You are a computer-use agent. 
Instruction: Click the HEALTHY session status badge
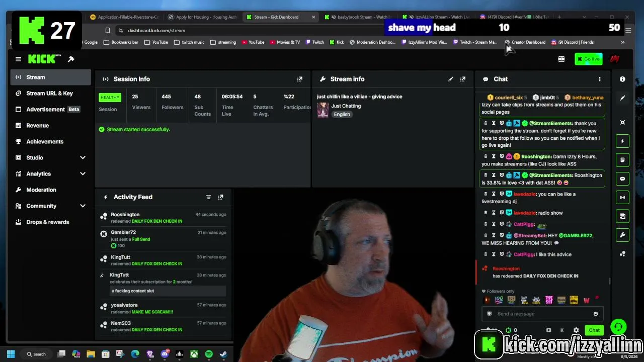[110, 97]
